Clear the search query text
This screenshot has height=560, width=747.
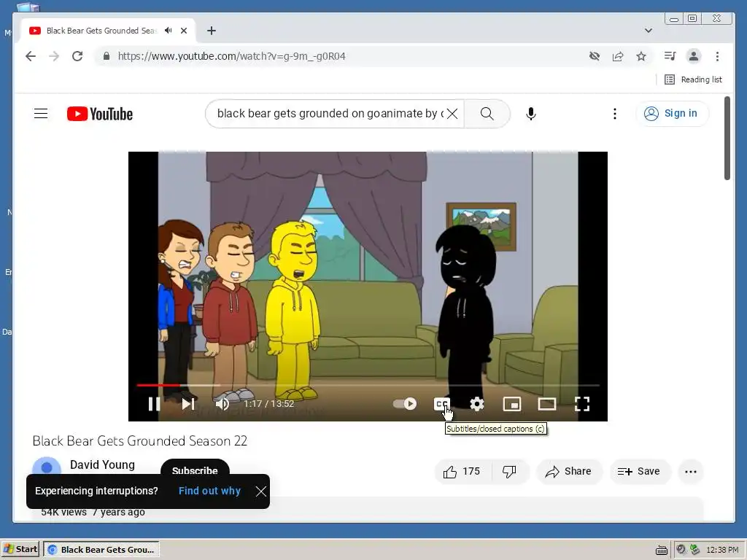452,113
